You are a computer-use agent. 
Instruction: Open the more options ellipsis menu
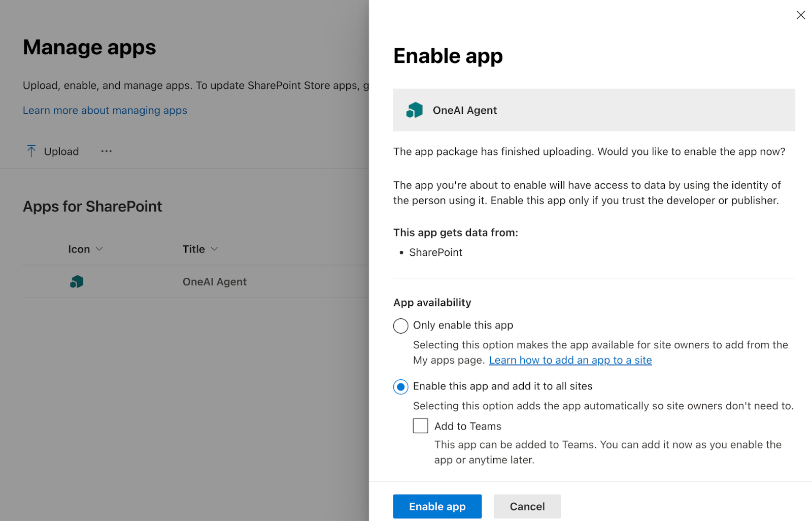pyautogui.click(x=106, y=151)
